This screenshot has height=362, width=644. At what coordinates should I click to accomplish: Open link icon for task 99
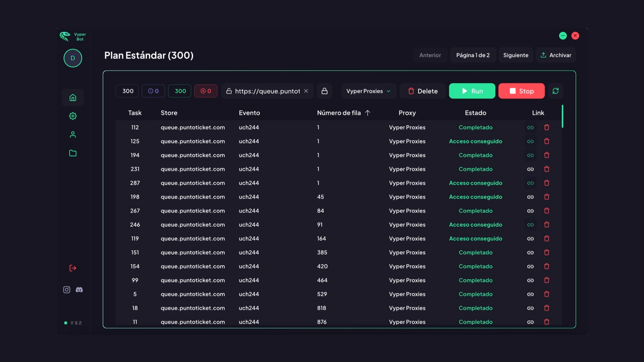tap(530, 280)
